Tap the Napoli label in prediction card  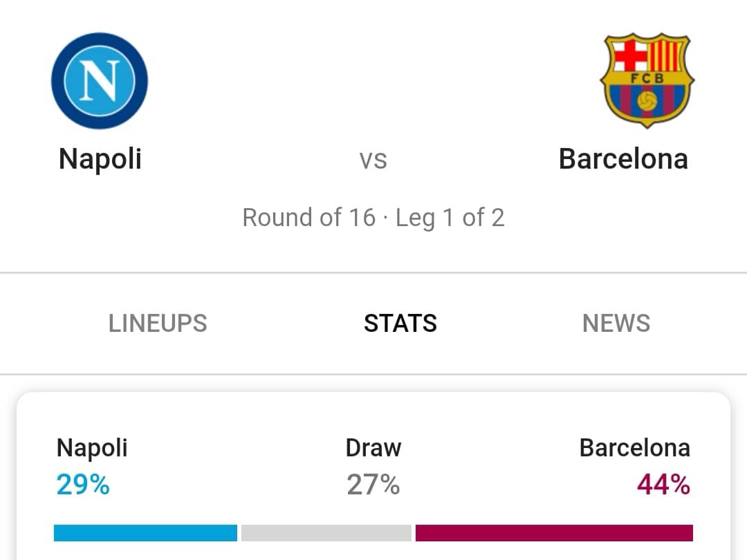coord(92,449)
